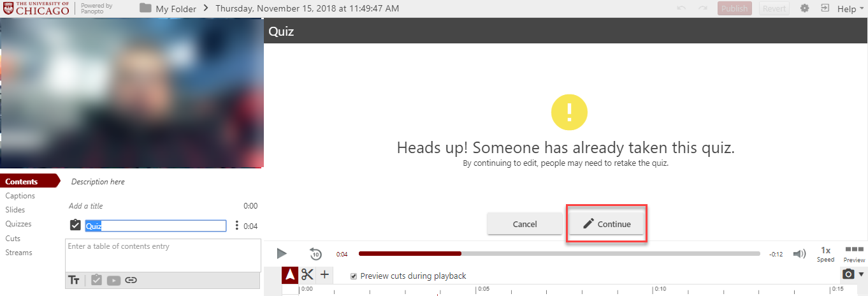The width and height of the screenshot is (868, 296).
Task: Click the exit editor arrow icon
Action: [825, 9]
